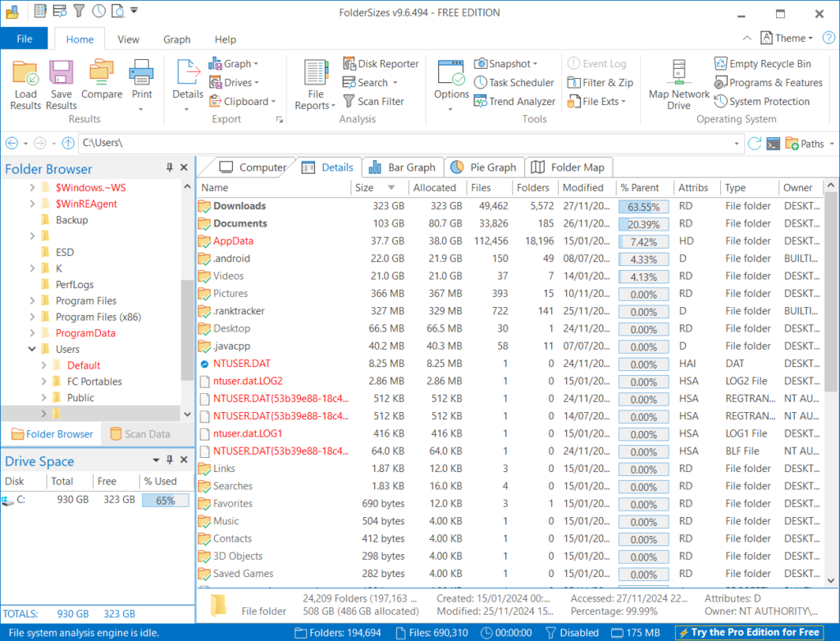Screen dimensions: 840x641
Task: Open the Scan Filter tool
Action: click(x=373, y=101)
